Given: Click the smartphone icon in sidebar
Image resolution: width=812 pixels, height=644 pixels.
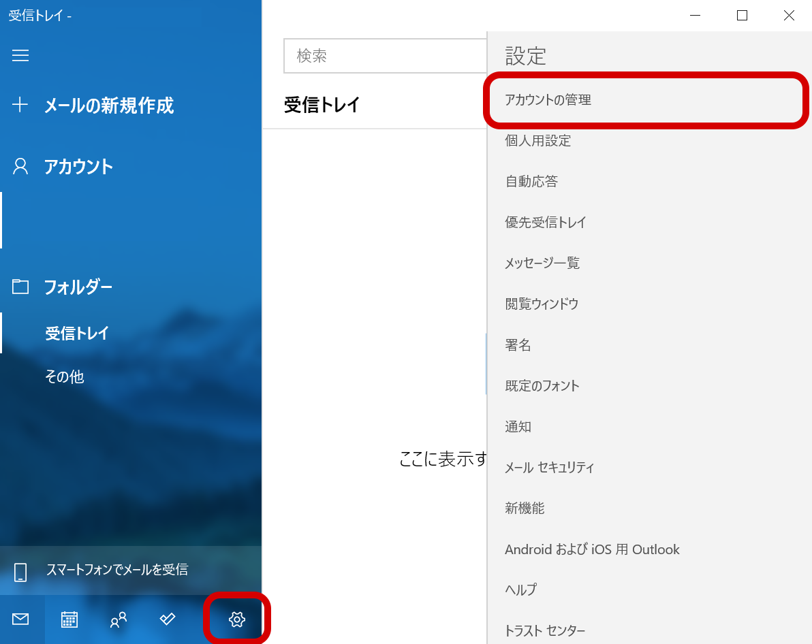Looking at the screenshot, I should (x=20, y=571).
